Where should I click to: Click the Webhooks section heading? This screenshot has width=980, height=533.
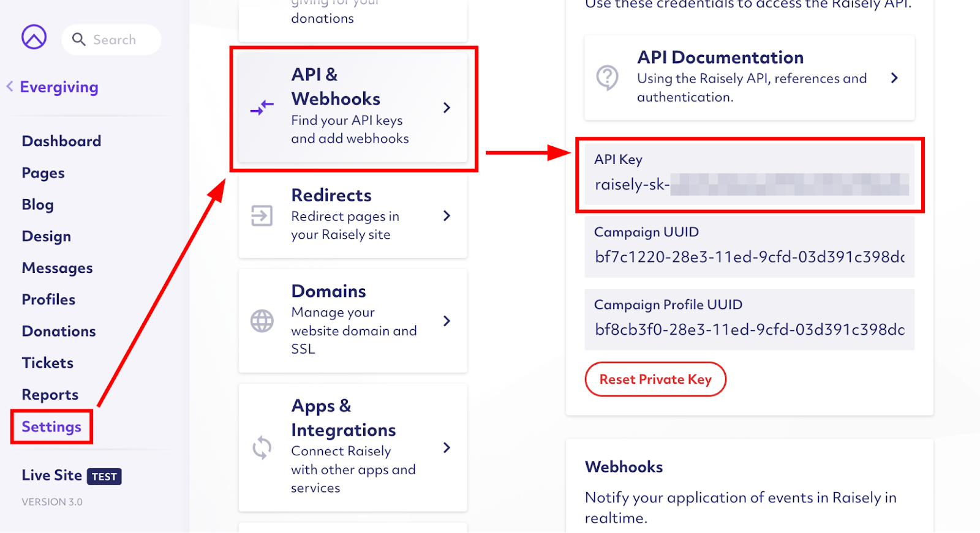click(x=624, y=467)
